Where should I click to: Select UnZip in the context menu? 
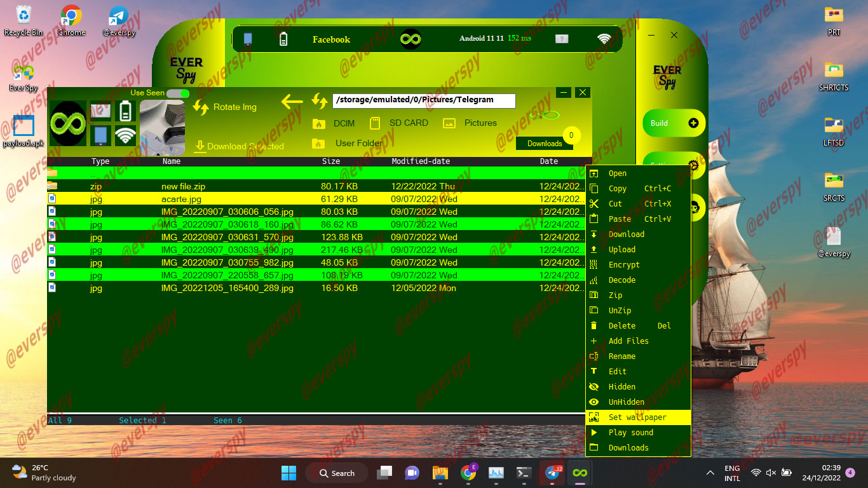638,311
